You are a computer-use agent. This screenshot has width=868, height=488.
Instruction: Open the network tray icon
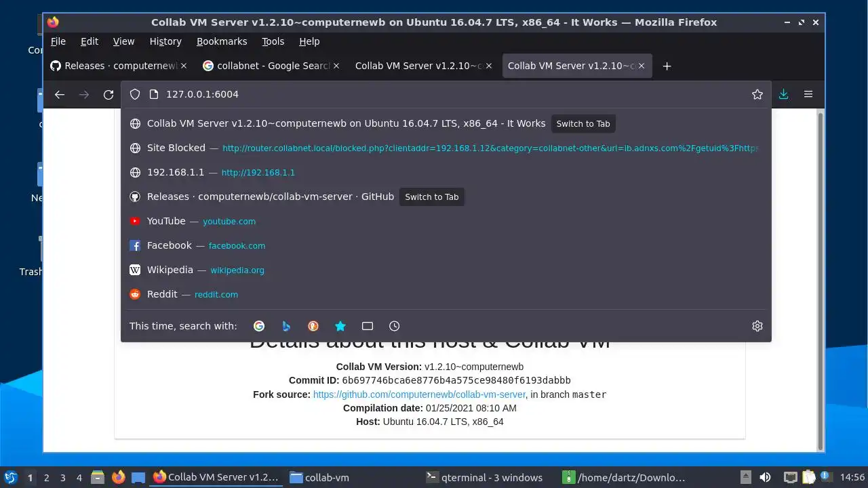tap(790, 478)
